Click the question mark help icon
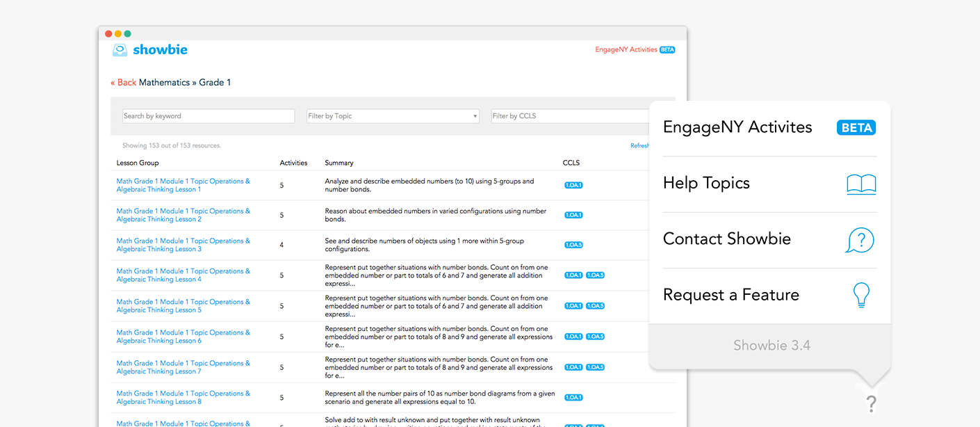The height and width of the screenshot is (427, 980). click(x=871, y=403)
